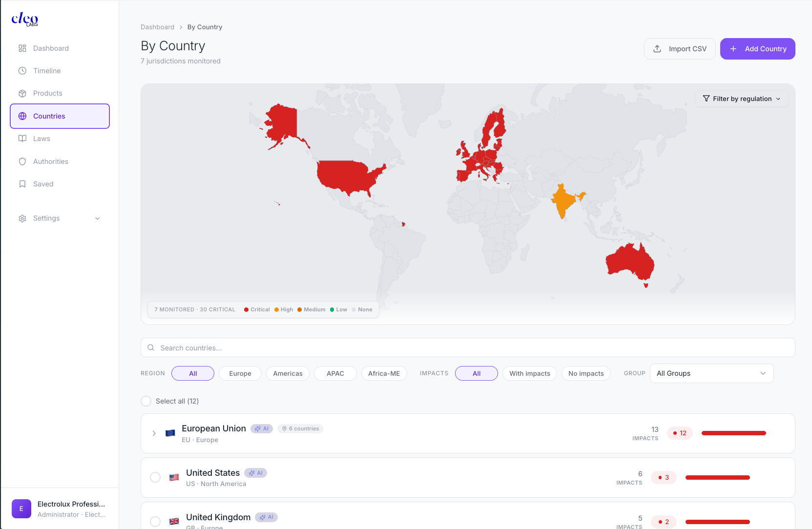
Task: Click the upload icon in Import CSV
Action: coord(657,49)
